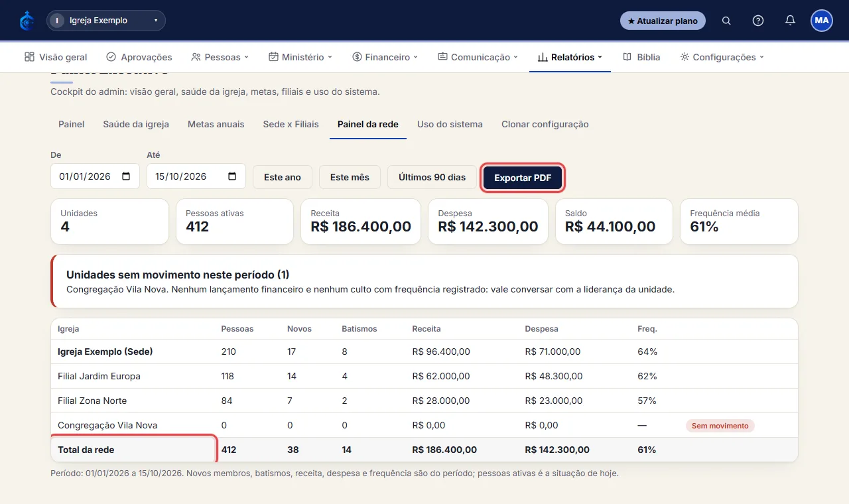Switch to the Painel tab
The image size is (849, 504).
click(x=72, y=124)
